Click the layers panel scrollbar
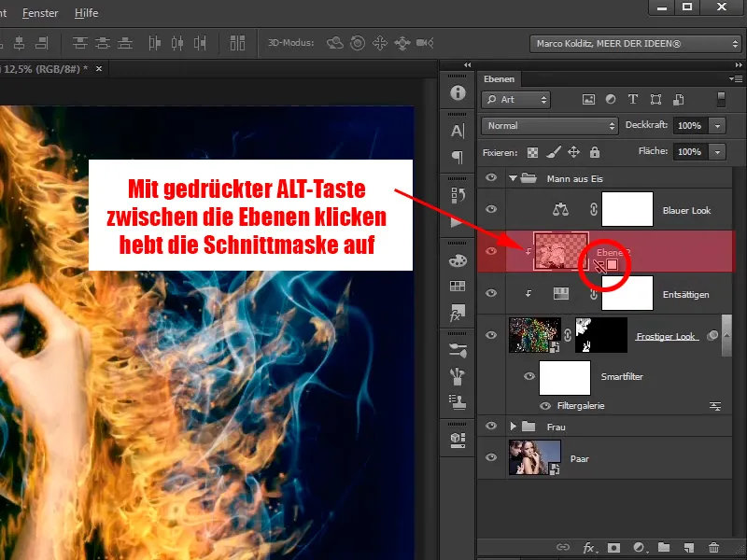Viewport: 747px width, 560px height. click(726, 335)
